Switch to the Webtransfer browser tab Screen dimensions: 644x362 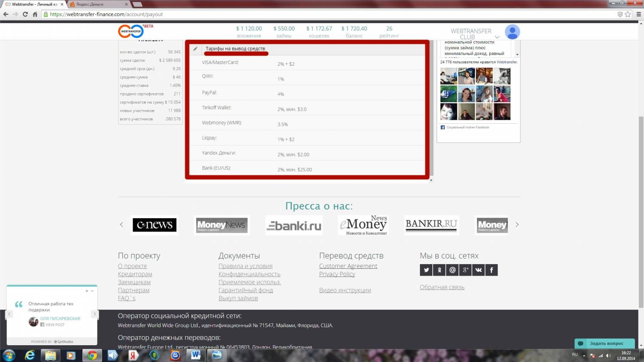[34, 4]
